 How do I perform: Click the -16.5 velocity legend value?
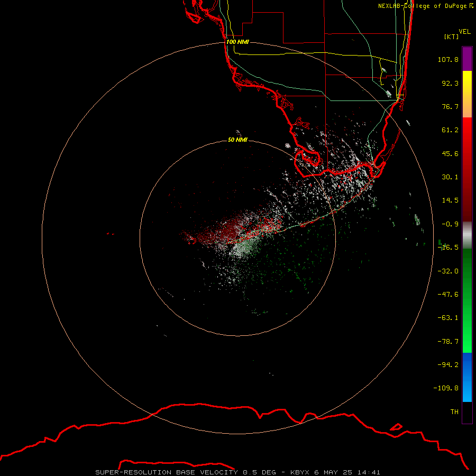tap(448, 248)
